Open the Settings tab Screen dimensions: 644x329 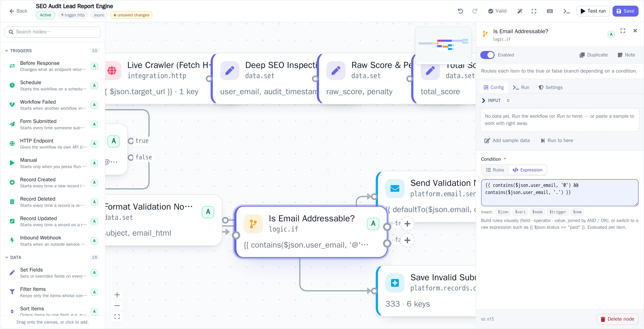point(551,87)
